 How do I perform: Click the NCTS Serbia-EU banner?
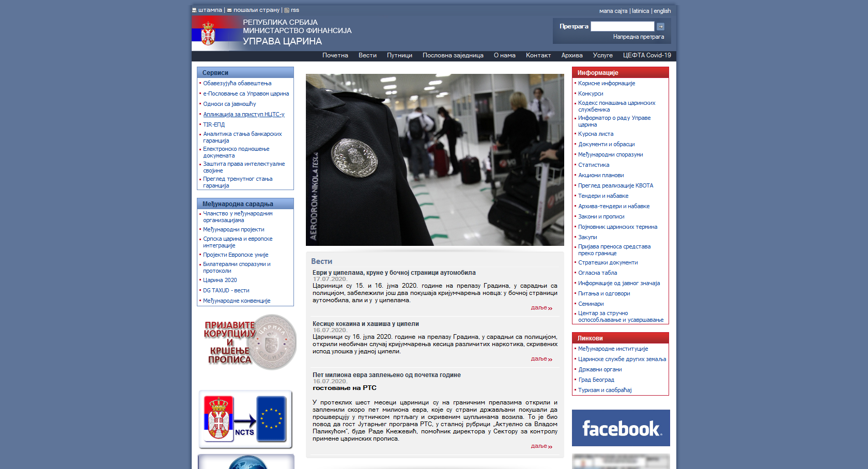pos(245,419)
